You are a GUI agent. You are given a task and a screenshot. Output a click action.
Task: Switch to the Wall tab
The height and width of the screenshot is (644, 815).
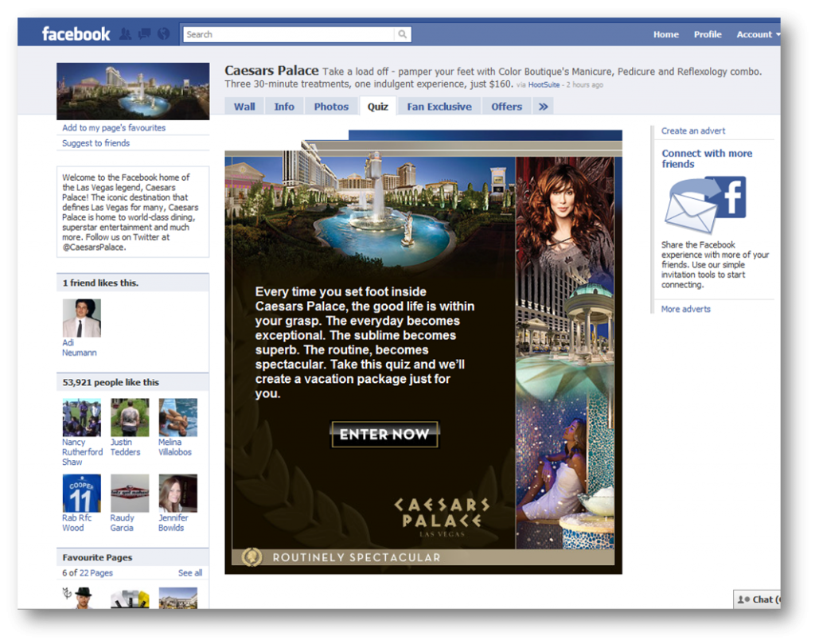coord(244,107)
